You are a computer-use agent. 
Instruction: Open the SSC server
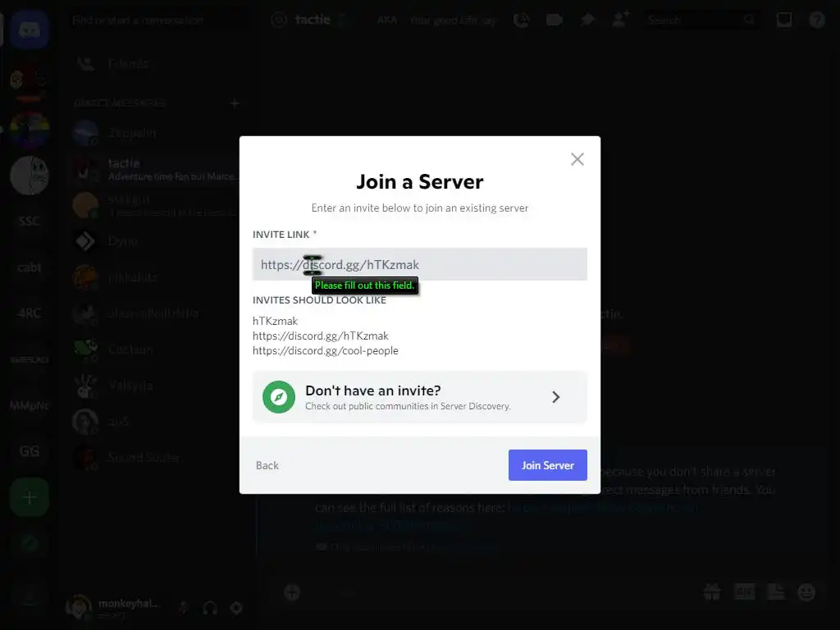30,221
